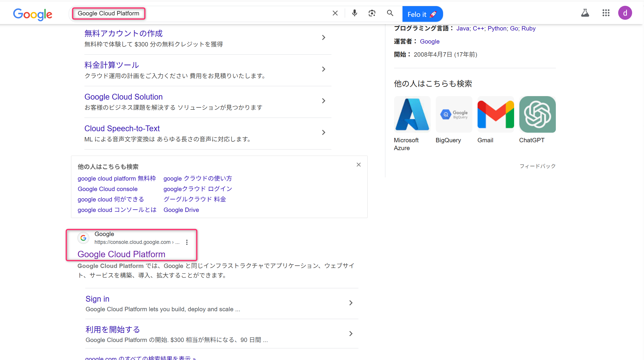Click the magnifier search icon
Viewport: 644px width, 360px height.
[390, 13]
